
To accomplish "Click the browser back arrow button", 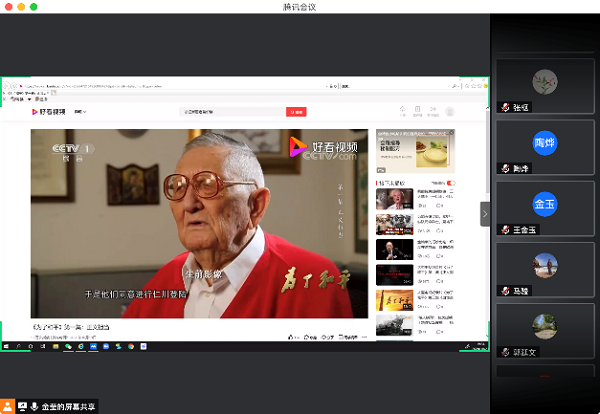I will click(x=5, y=84).
